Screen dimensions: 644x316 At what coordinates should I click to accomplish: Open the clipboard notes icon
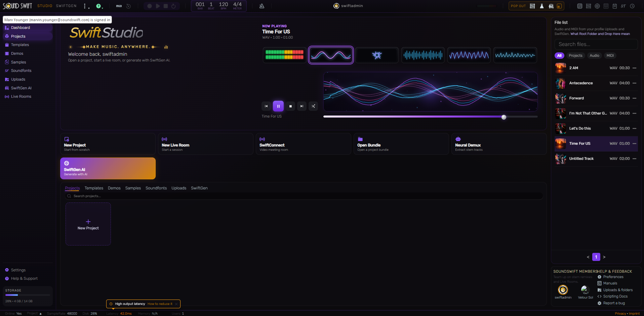coord(615,6)
